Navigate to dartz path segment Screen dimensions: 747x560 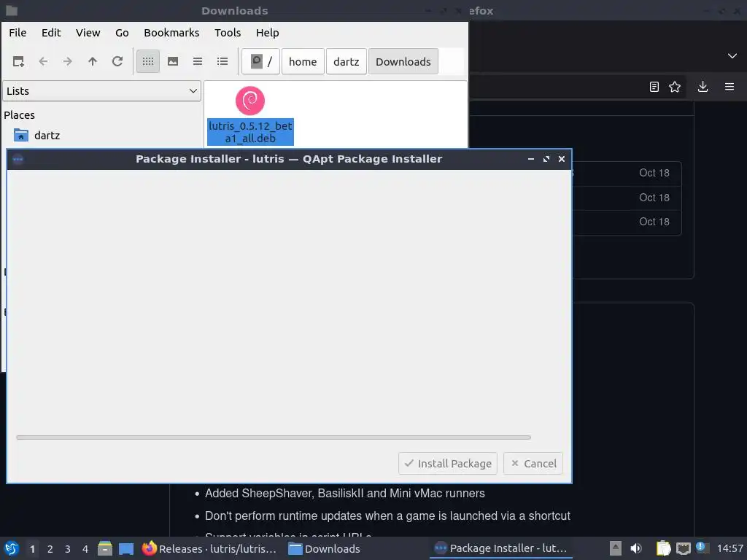tap(347, 61)
